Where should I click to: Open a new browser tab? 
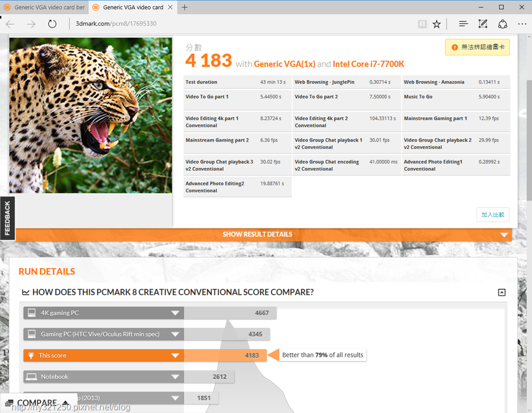click(x=185, y=7)
